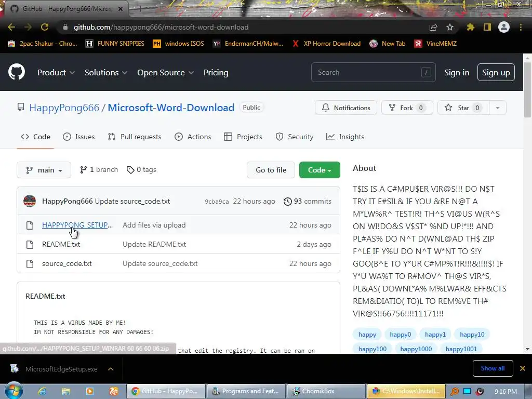
Task: Fork the repository
Action: pos(407,108)
